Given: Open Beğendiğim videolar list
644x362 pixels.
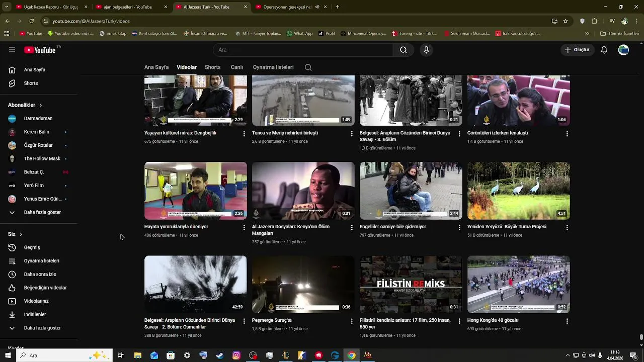Looking at the screenshot, I should pos(39,288).
